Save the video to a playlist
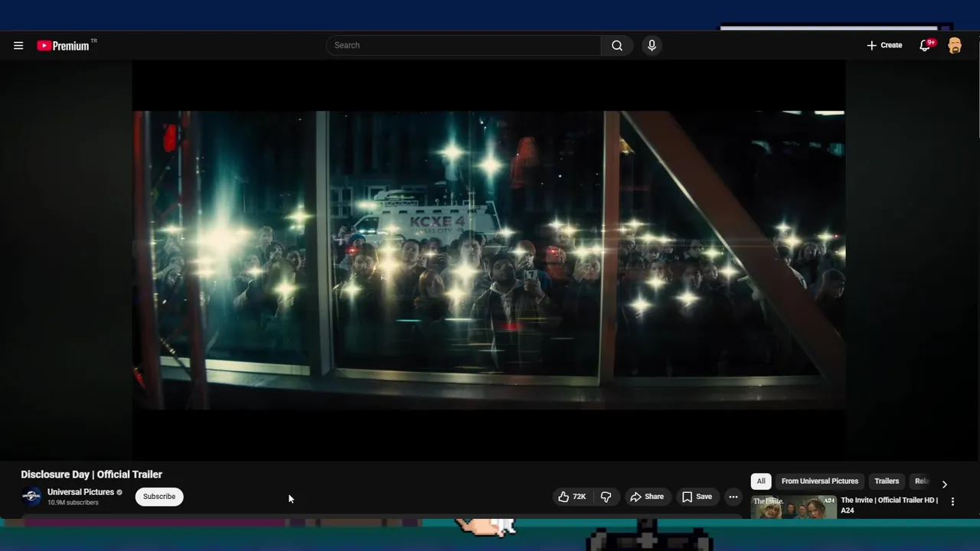Viewport: 980px width, 551px height. click(x=697, y=497)
